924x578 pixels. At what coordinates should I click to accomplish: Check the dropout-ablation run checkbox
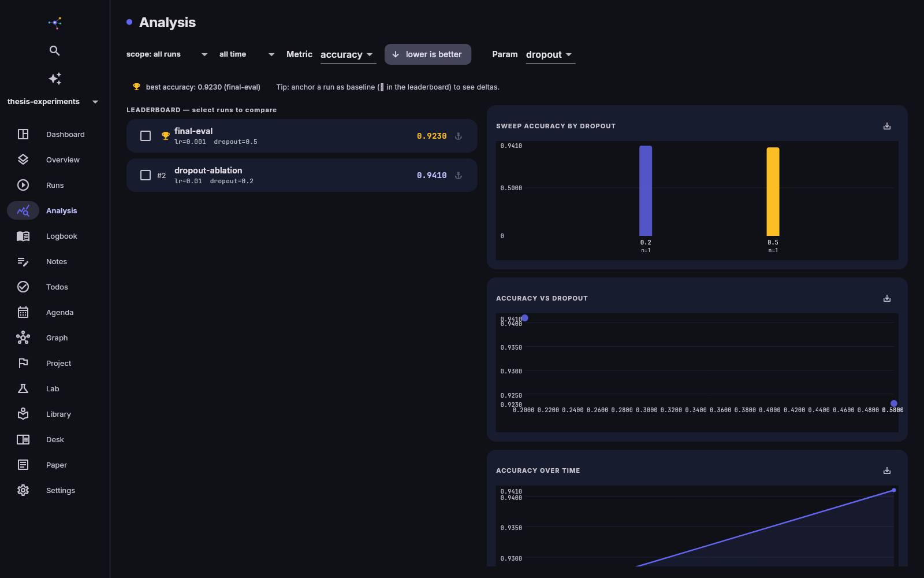pos(146,175)
